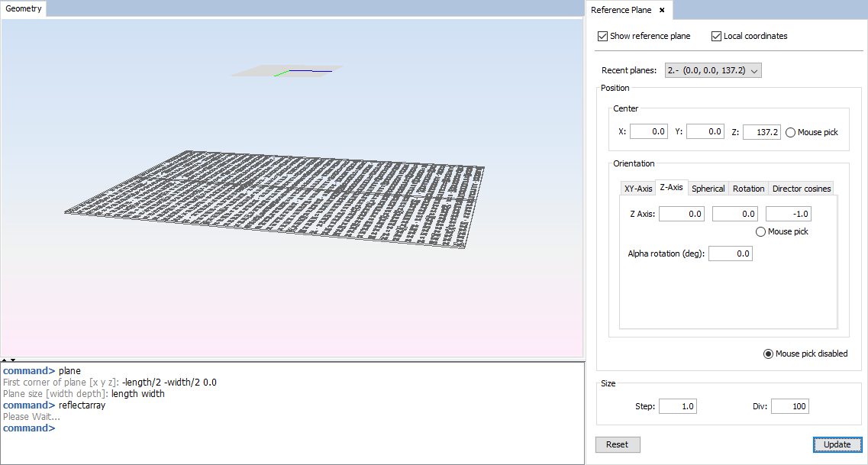Image resolution: width=868 pixels, height=465 pixels.
Task: Open the Recent planes dropdown
Action: pyautogui.click(x=713, y=70)
